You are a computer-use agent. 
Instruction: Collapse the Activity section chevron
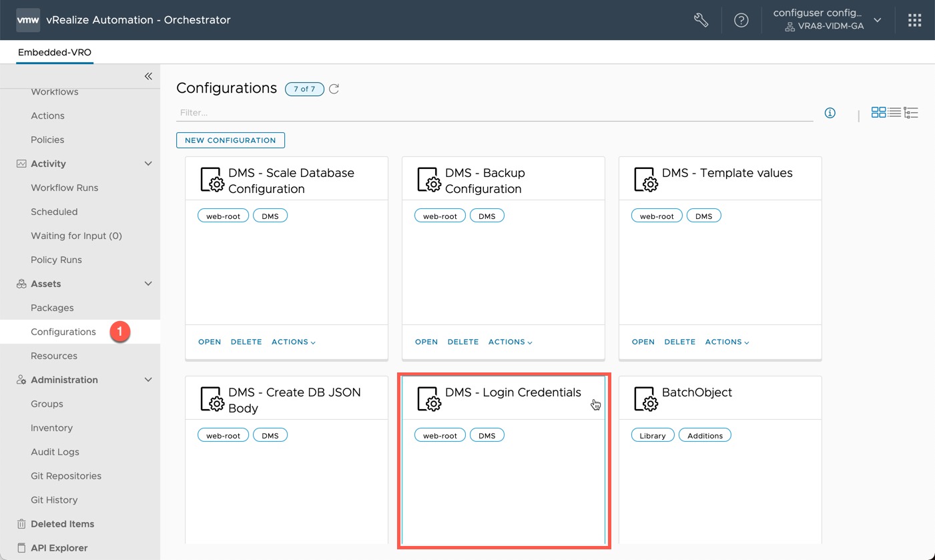point(148,164)
